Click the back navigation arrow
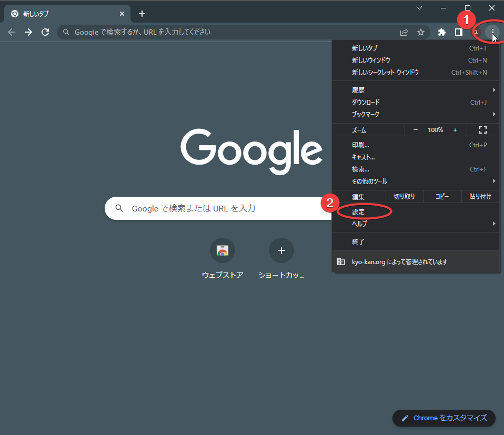Screen dimensions: 504x435 12,32
